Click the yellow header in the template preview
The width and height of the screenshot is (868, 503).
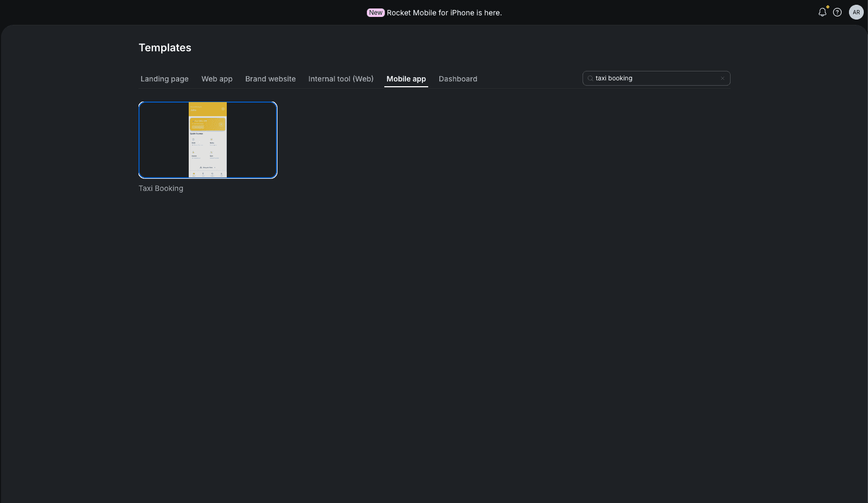pos(207,108)
